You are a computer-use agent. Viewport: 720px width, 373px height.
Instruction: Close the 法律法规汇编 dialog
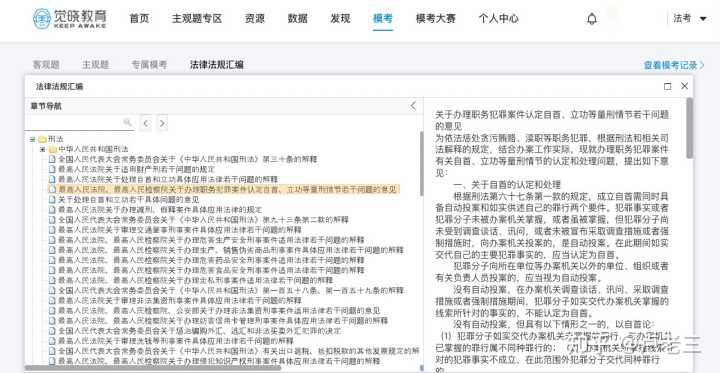tap(684, 86)
